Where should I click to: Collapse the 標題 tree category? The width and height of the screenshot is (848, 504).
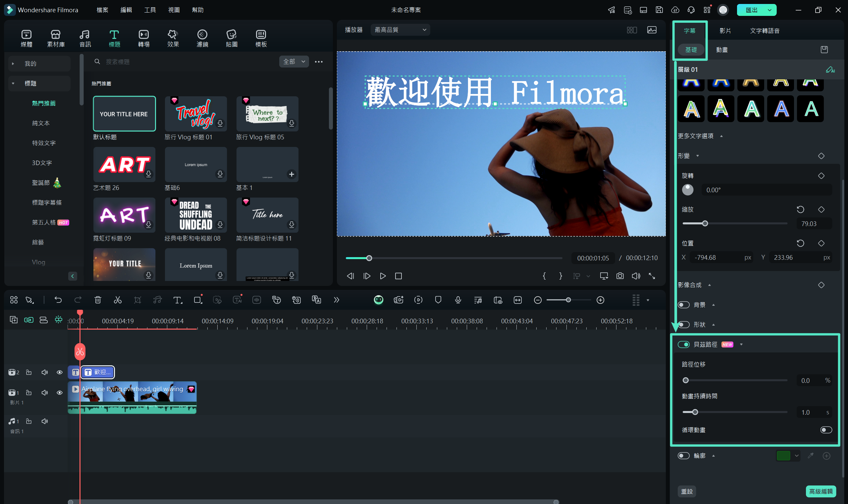[13, 83]
